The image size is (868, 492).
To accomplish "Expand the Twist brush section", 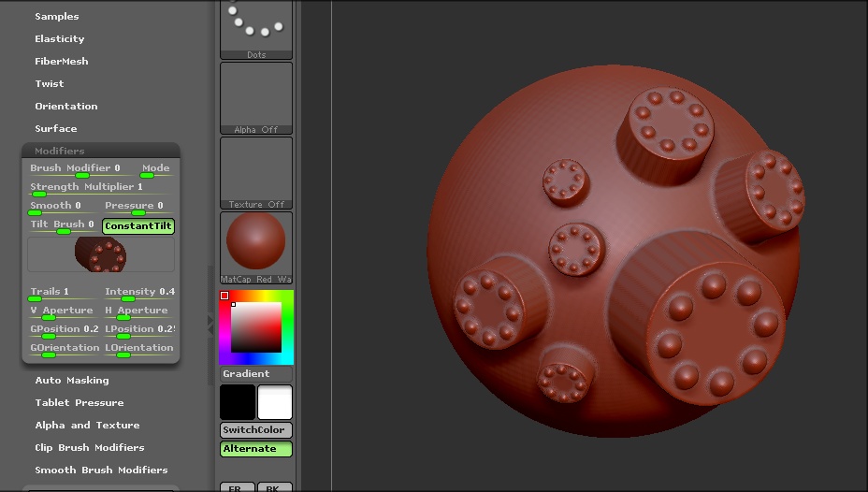I will 50,83.
